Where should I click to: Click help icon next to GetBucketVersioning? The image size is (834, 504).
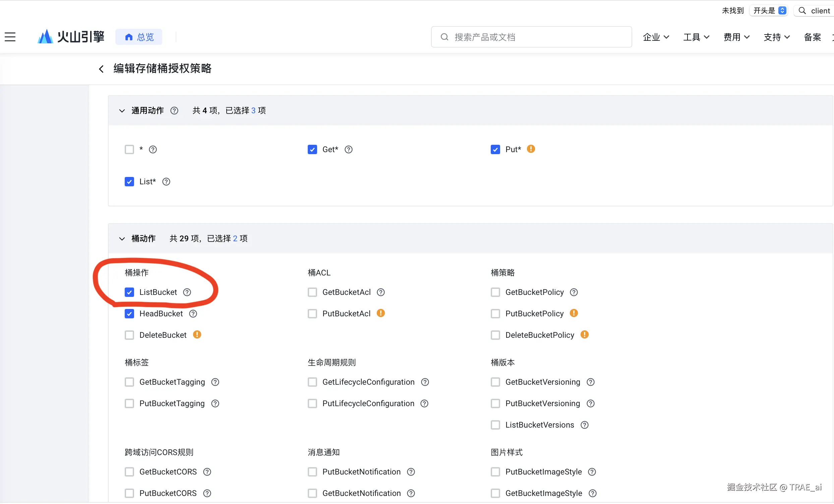[590, 382]
